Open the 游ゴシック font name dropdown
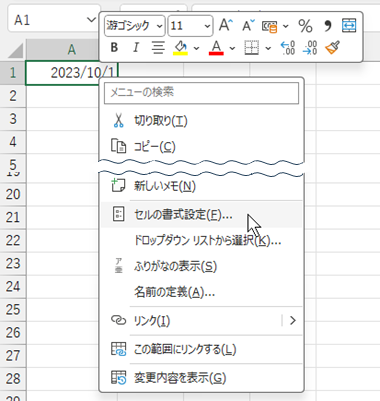The width and height of the screenshot is (380, 401). pos(159,26)
